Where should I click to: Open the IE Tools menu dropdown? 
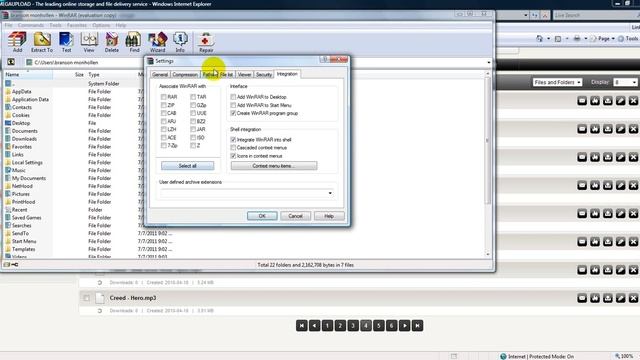point(629,38)
